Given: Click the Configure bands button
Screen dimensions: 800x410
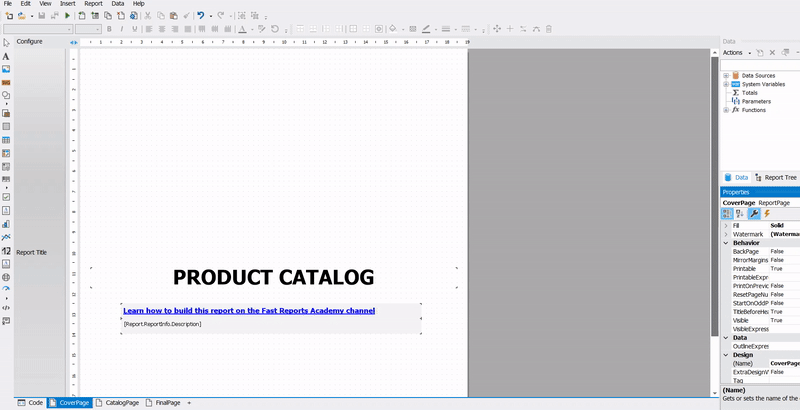Looking at the screenshot, I should pyautogui.click(x=29, y=41).
